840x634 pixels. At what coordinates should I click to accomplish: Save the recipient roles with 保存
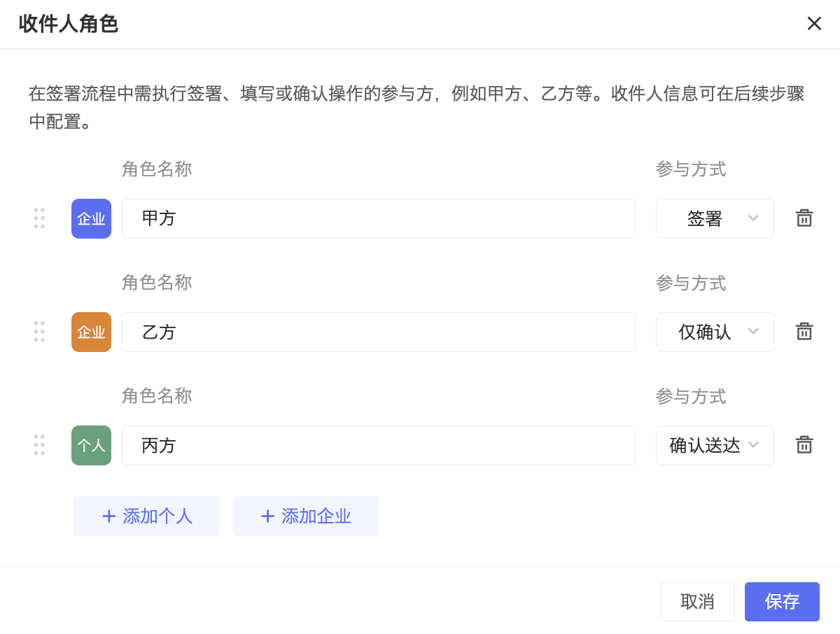781,602
